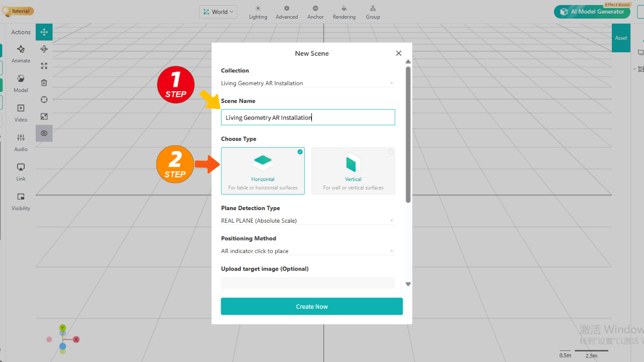Select the Move transform tool

(x=44, y=32)
